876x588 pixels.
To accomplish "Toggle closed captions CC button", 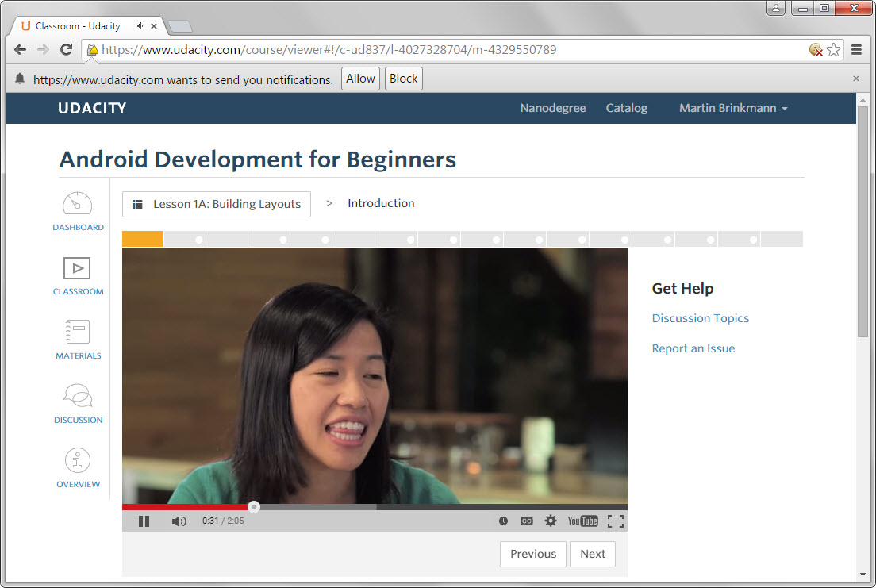I will click(x=526, y=521).
